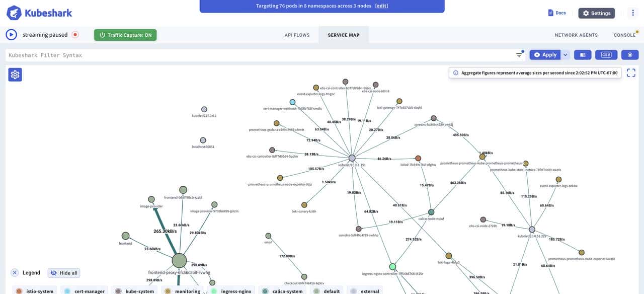Click the target icon right of CSV button
Image resolution: width=644 pixels, height=294 pixels.
click(630, 54)
